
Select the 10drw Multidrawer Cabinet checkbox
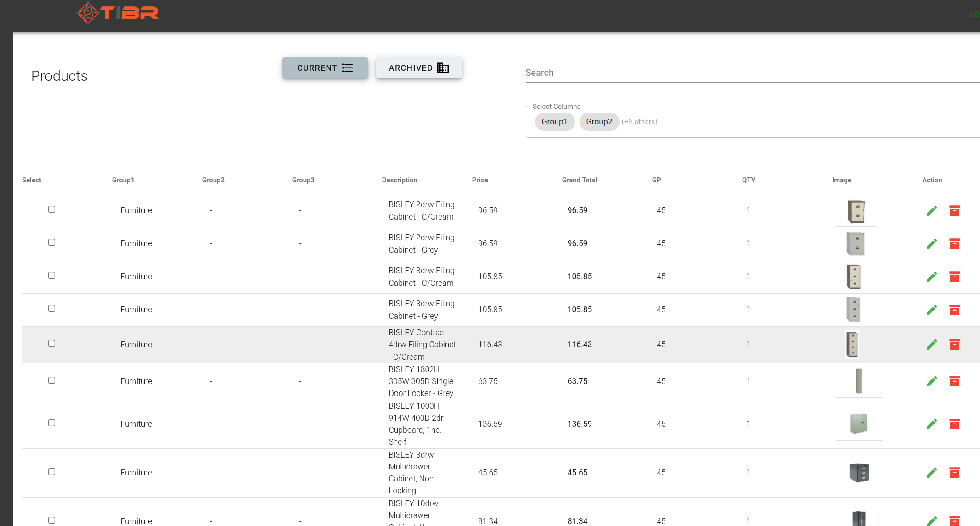[51, 520]
